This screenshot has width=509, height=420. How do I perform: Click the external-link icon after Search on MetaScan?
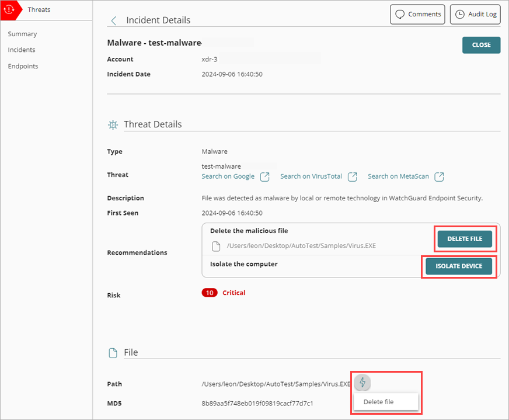coord(439,176)
